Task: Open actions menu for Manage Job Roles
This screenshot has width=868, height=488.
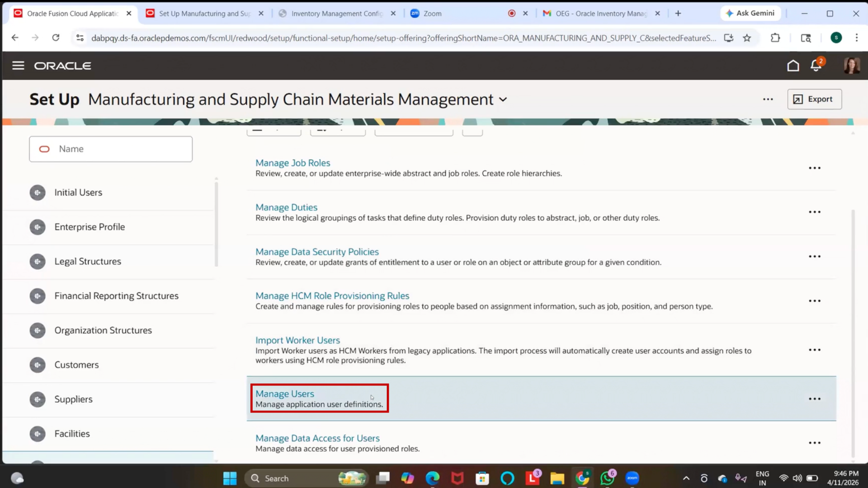Action: pos(815,168)
